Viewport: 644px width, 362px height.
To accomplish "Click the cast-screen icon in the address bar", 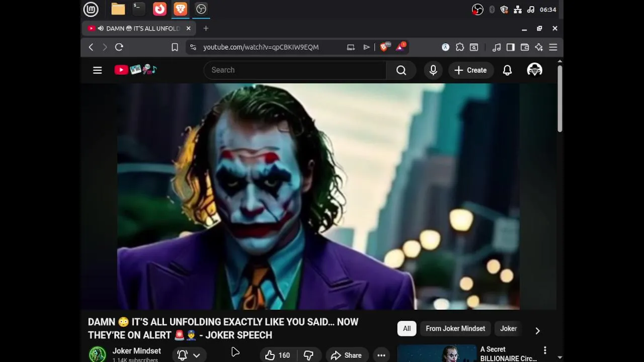I will (351, 47).
